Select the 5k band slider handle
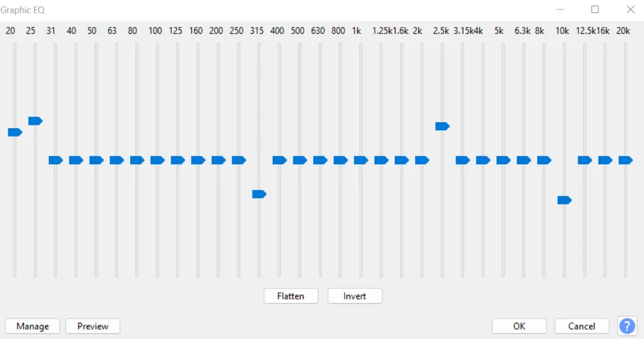Screen dimensions: 644x339 point(503,160)
